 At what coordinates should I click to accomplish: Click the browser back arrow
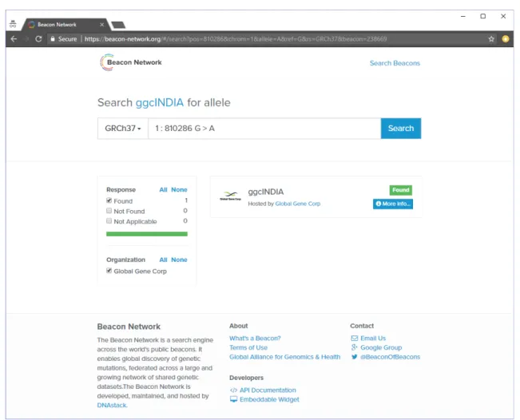pos(14,39)
